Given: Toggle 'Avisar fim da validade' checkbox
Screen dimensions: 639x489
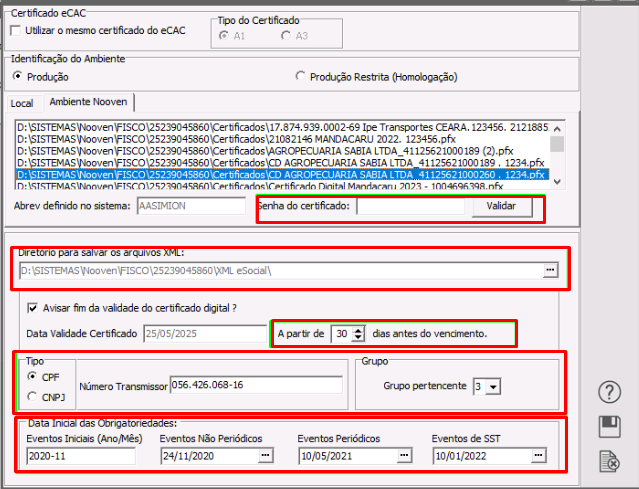Looking at the screenshot, I should (x=34, y=308).
